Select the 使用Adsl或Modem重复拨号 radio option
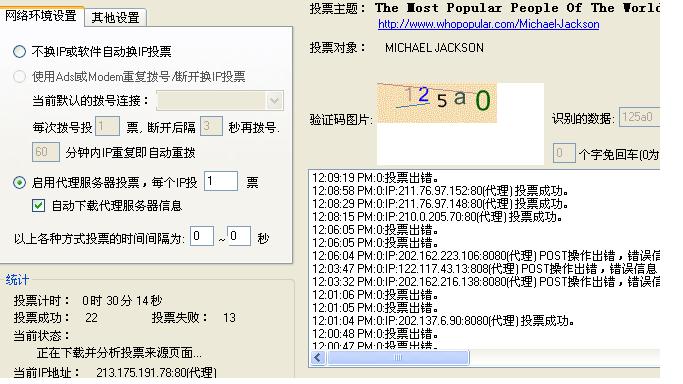The width and height of the screenshot is (683, 384). point(19,77)
